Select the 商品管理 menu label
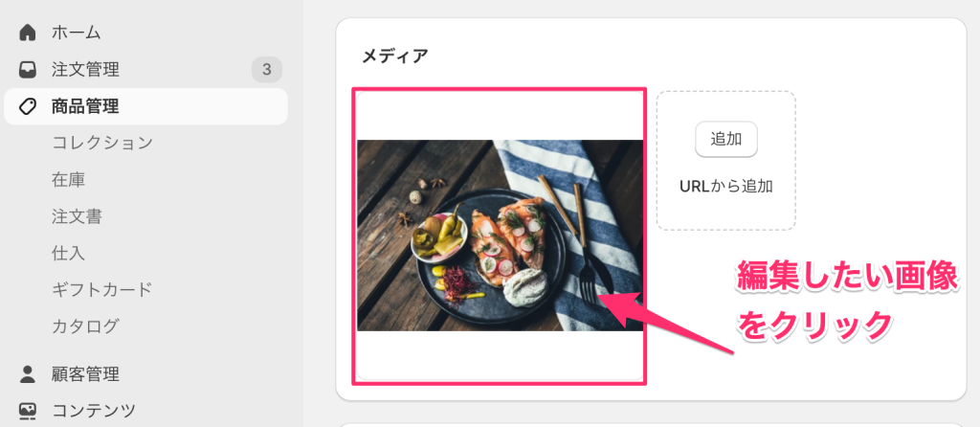 85,107
